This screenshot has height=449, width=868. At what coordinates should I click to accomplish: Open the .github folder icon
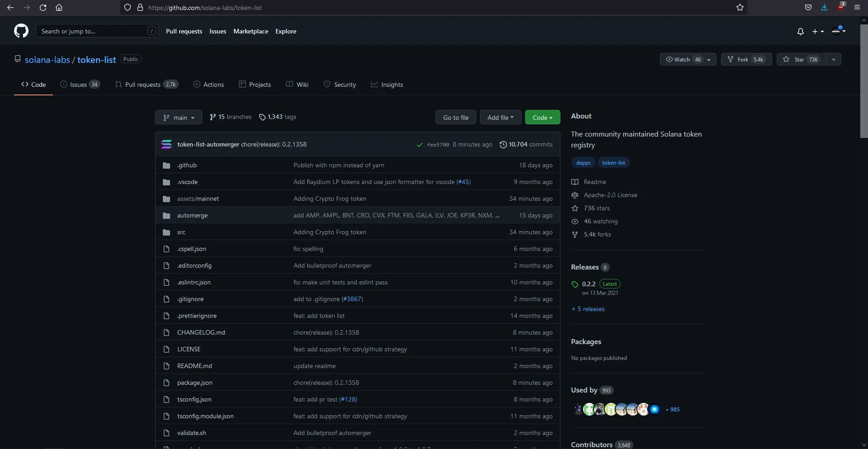click(166, 165)
